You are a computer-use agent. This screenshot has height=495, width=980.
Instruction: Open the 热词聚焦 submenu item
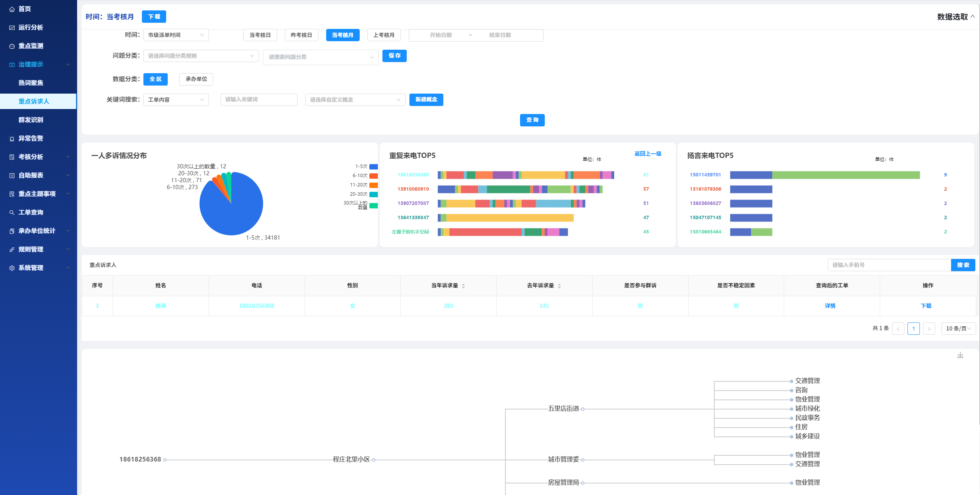tap(31, 83)
